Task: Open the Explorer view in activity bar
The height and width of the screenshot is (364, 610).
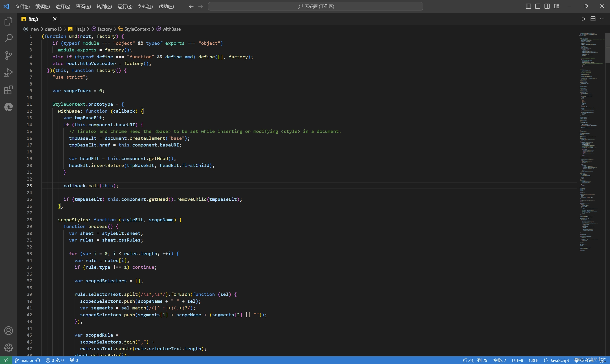Action: pos(9,21)
